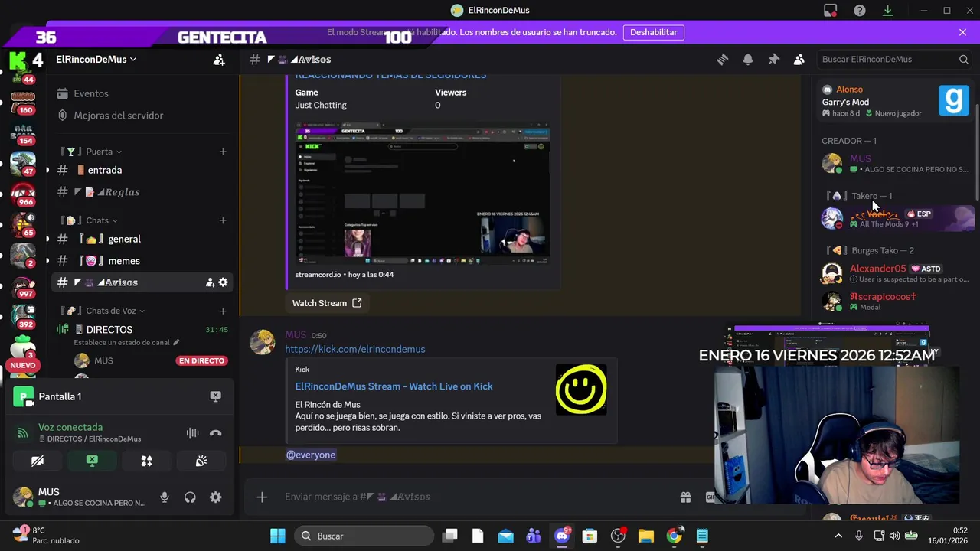Open settings gear for Avisos channel
The height and width of the screenshot is (551, 980).
pyautogui.click(x=223, y=282)
